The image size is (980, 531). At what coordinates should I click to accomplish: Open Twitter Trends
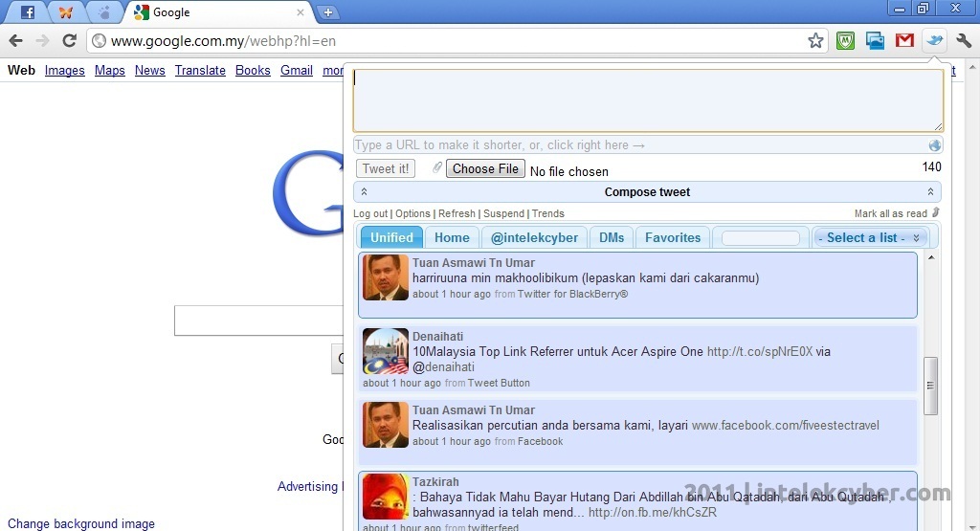point(548,213)
